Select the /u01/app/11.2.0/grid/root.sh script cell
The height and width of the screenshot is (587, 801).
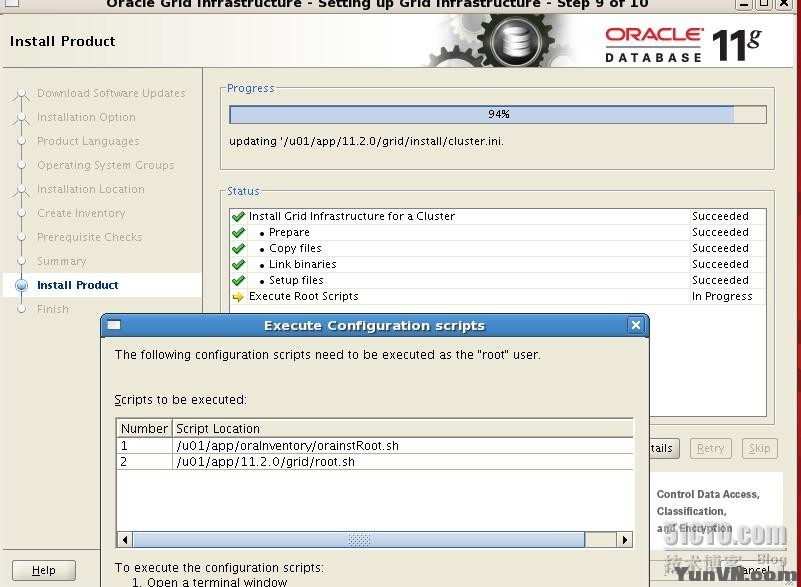pyautogui.click(x=403, y=462)
